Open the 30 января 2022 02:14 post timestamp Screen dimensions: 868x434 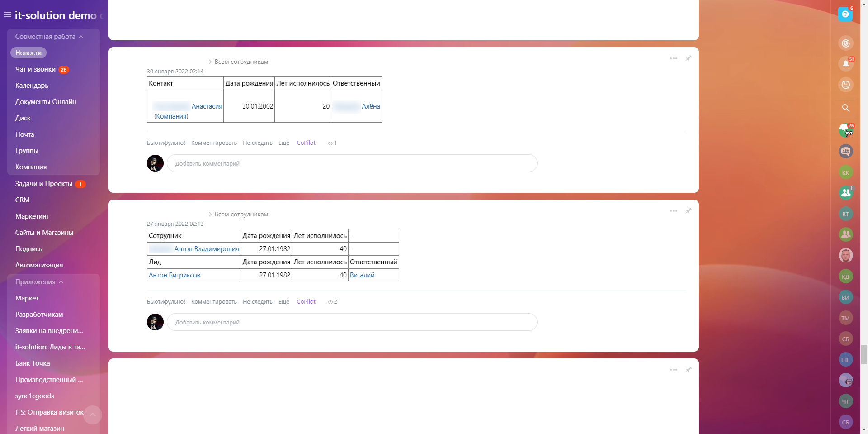(175, 72)
